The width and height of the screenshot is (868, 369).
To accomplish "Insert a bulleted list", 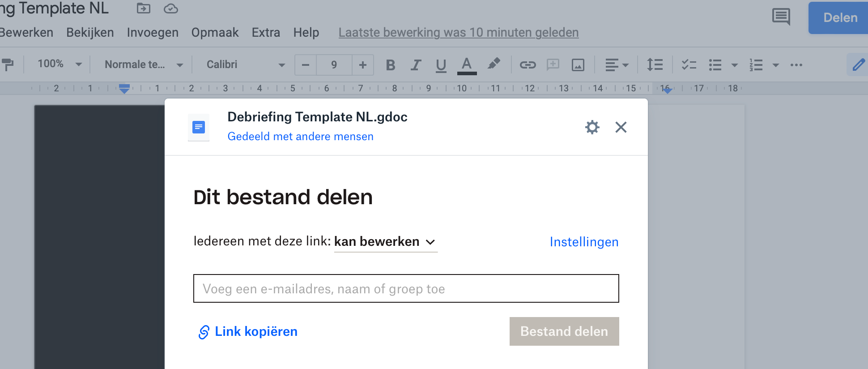I will tap(715, 65).
